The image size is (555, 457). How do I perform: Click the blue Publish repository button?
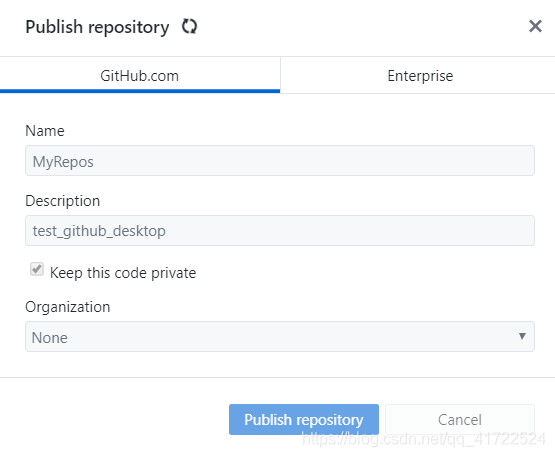tap(304, 419)
